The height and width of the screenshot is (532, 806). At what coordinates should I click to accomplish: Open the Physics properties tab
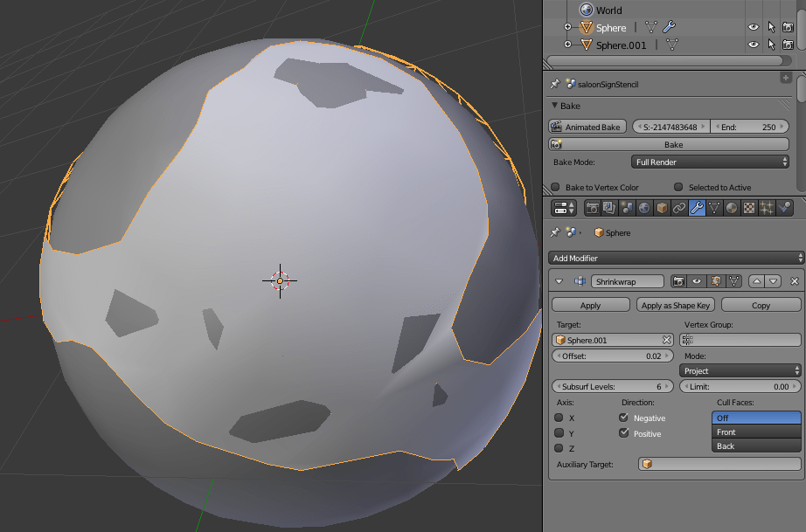click(783, 207)
